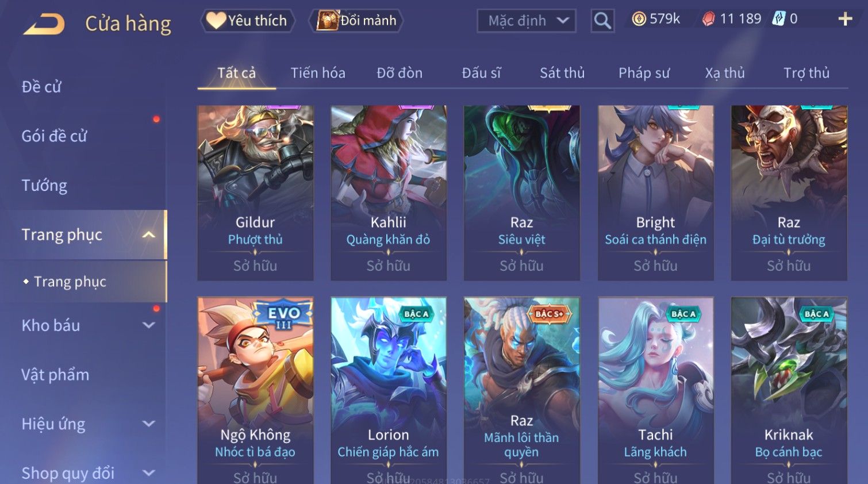Image resolution: width=868 pixels, height=484 pixels.
Task: Switch to the Sát thủ tab
Action: click(562, 73)
